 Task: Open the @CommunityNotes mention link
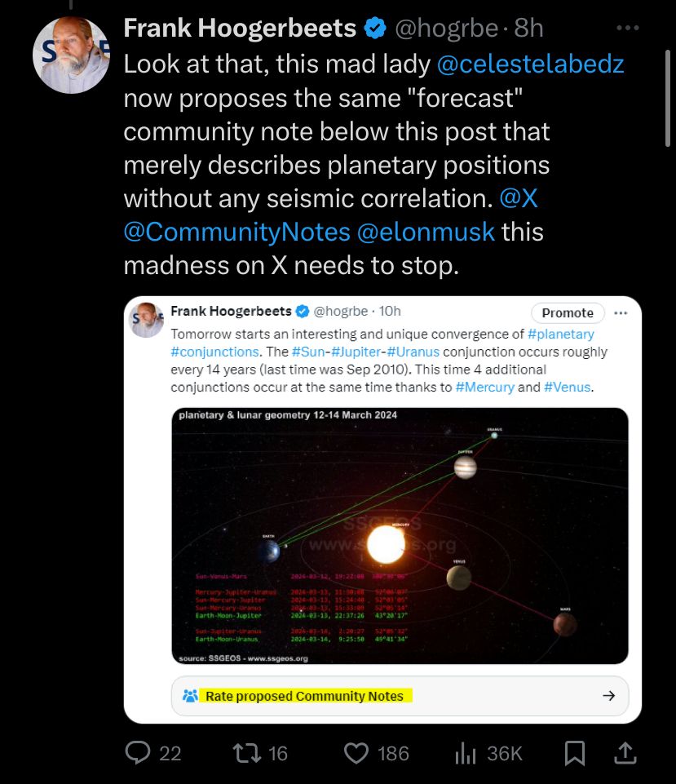click(236, 232)
